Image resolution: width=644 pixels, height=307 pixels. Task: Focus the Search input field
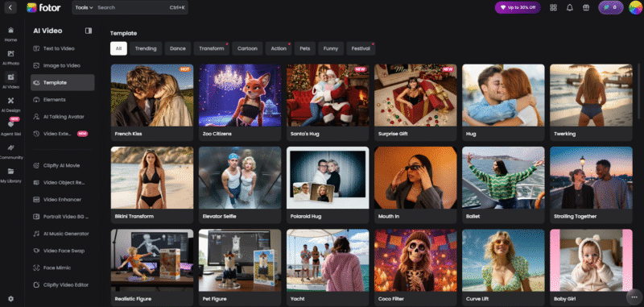tap(131, 7)
